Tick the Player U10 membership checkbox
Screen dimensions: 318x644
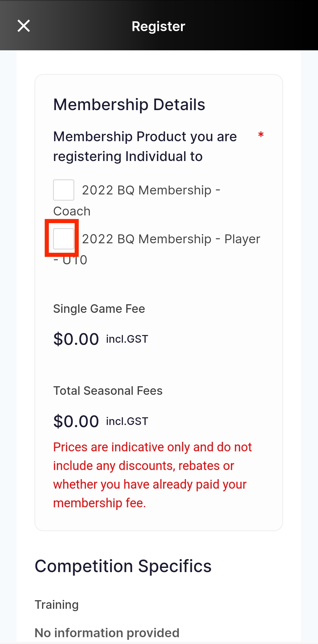point(64,239)
